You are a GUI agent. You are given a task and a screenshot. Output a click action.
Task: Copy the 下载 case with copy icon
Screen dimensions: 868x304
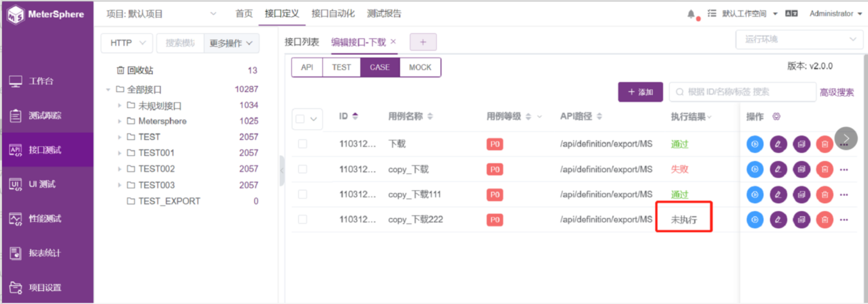click(x=802, y=144)
